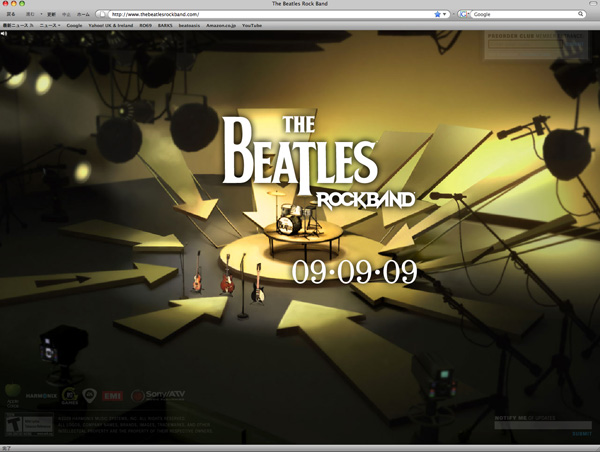This screenshot has height=452, width=600.
Task: Click the speaker mute icon on the page
Action: [4, 34]
